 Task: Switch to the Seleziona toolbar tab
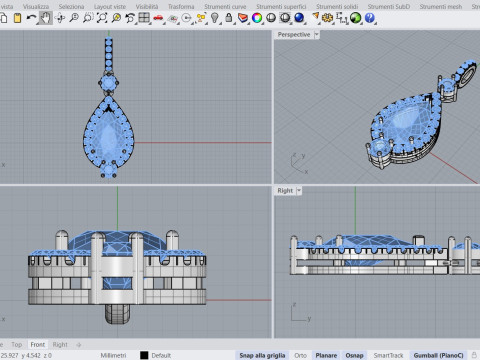(x=71, y=6)
